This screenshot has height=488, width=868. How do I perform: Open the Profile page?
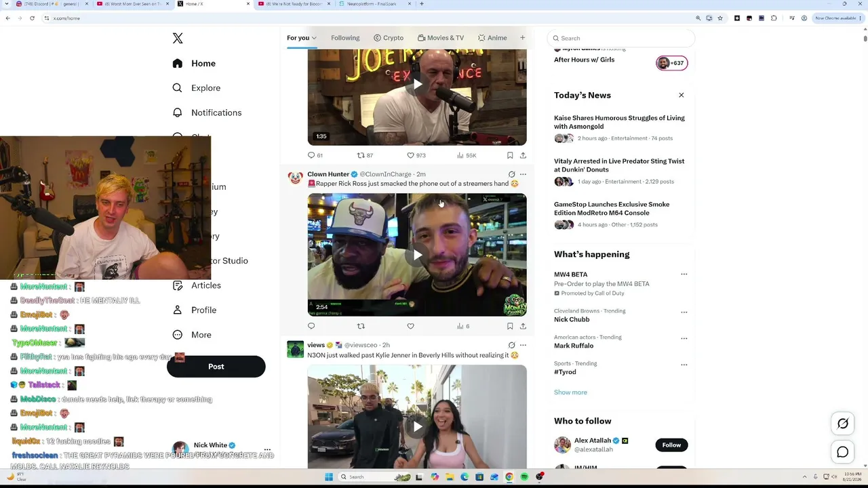195,310
